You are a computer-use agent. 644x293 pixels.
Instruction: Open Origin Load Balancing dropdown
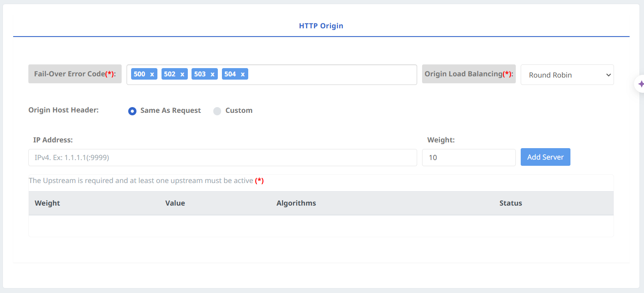pyautogui.click(x=567, y=75)
